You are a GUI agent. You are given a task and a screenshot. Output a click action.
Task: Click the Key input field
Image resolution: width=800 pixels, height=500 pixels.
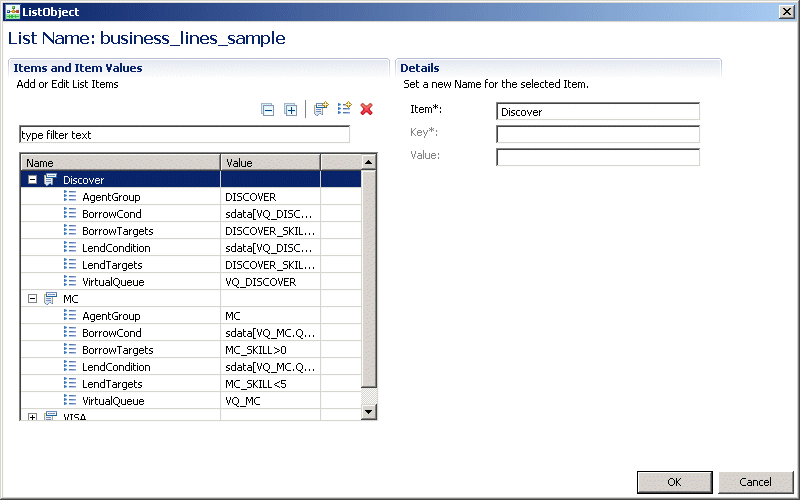point(597,134)
